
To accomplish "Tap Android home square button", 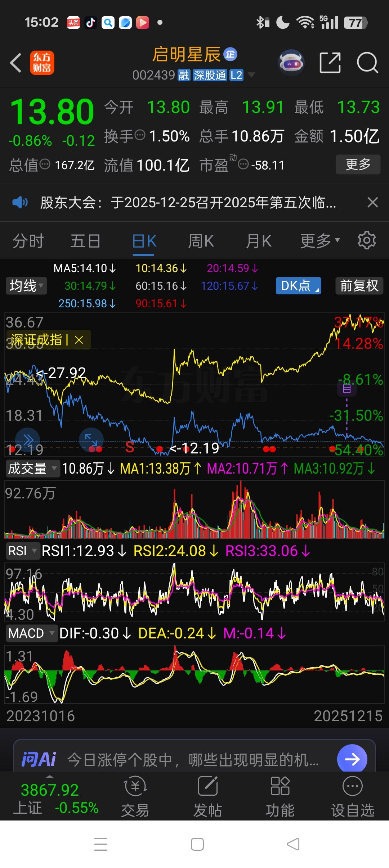I will (197, 844).
